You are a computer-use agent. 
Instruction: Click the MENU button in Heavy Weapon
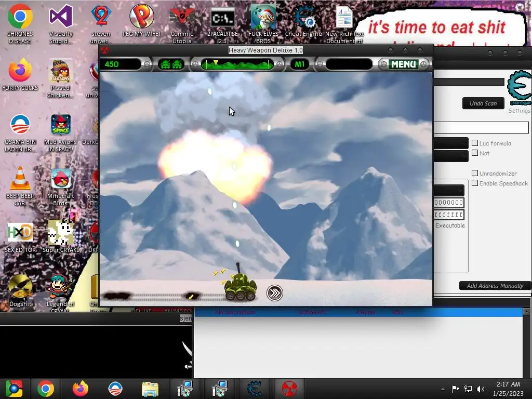pyautogui.click(x=403, y=64)
